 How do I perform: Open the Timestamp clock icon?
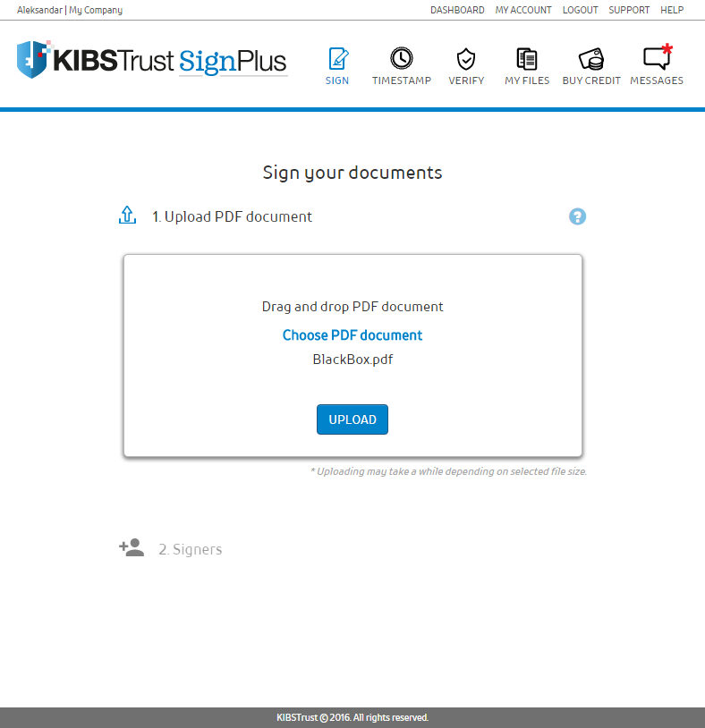click(x=402, y=59)
